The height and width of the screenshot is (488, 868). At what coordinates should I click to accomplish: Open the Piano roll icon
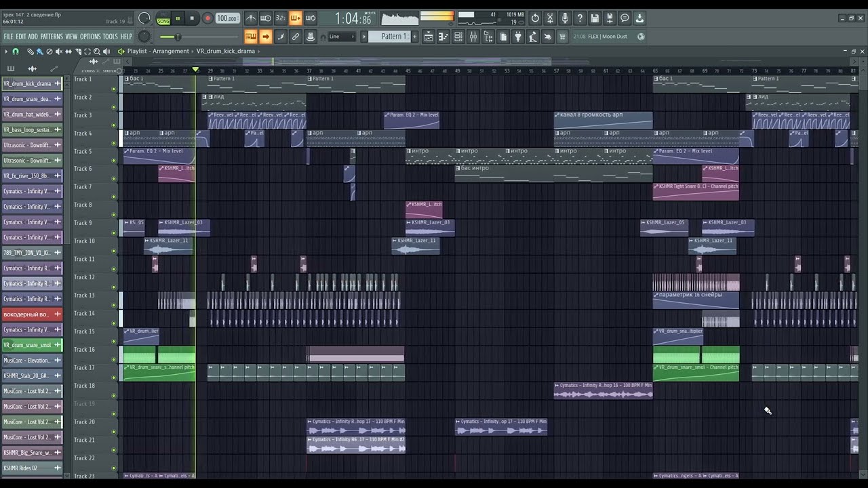coord(443,37)
